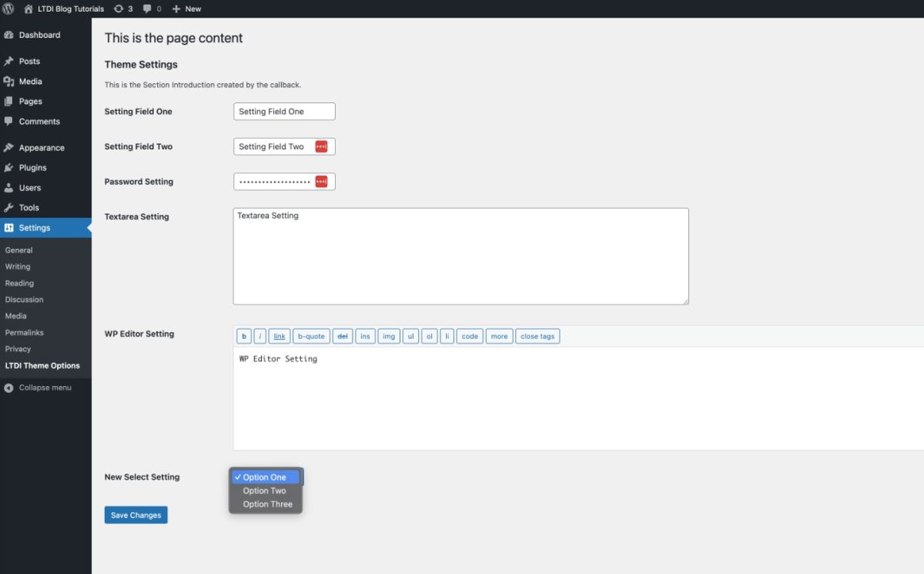The width and height of the screenshot is (924, 574).
Task: Click the del quicktag button
Action: coord(343,336)
